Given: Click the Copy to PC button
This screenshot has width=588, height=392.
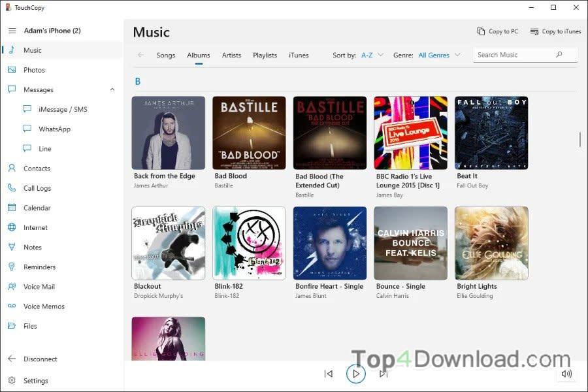Looking at the screenshot, I should coord(498,31).
